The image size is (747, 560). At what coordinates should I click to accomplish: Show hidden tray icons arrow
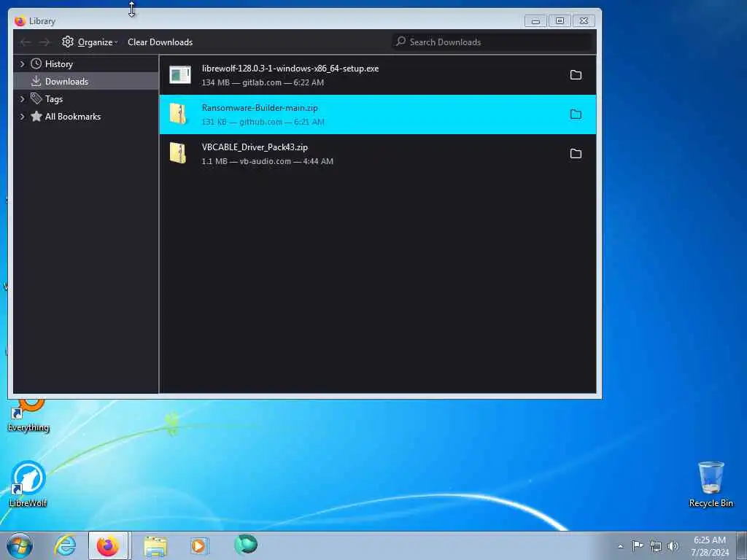[620, 546]
